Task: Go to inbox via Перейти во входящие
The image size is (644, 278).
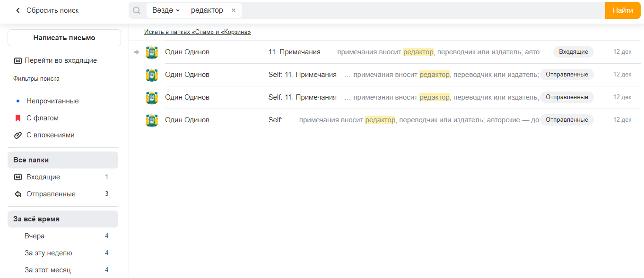Action: coord(61,60)
